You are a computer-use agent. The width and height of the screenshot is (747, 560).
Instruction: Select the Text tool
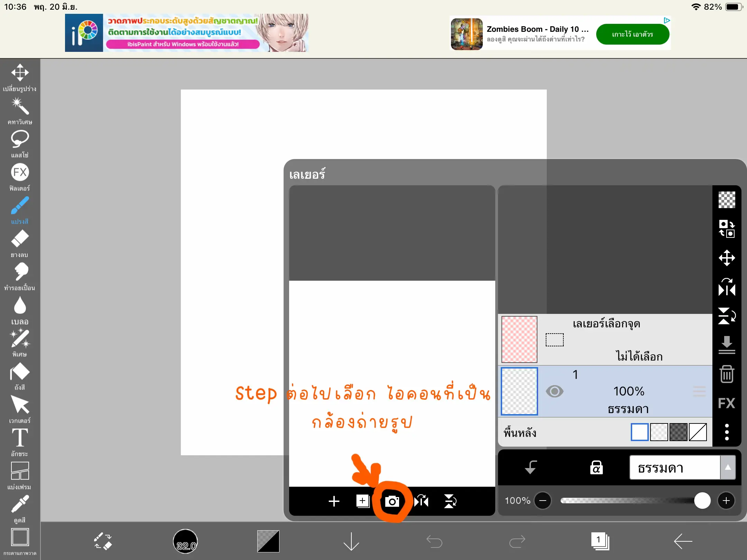click(20, 438)
